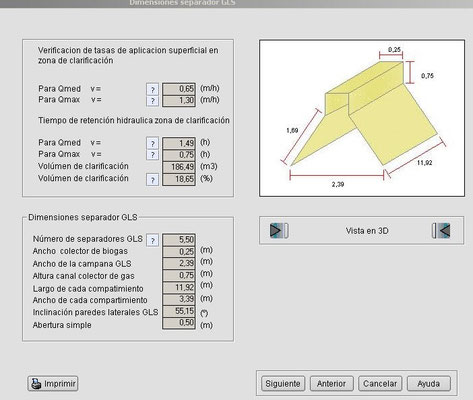
Task: Click the 2,39 width label in diagram
Action: [338, 184]
